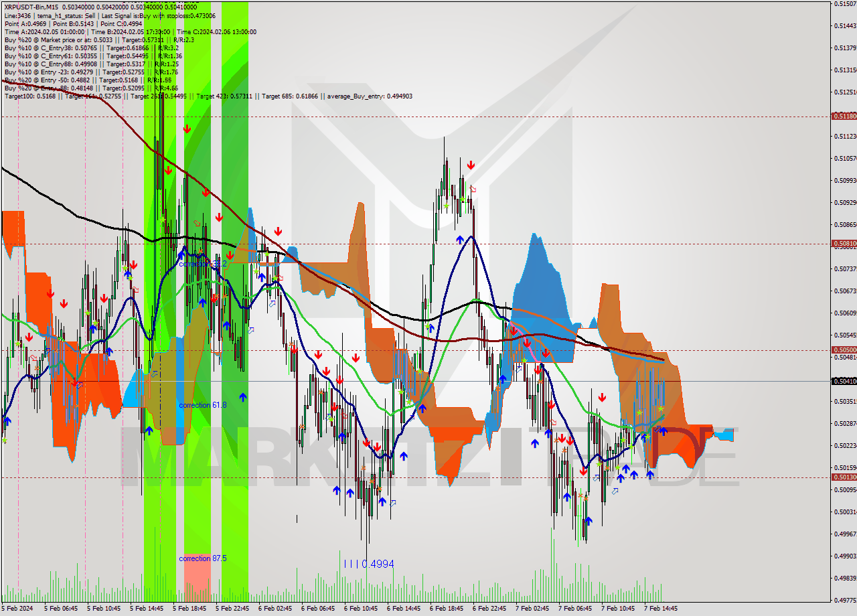Image resolution: width=857 pixels, height=616 pixels.
Task: Click the '6 Feb 10:45' time axis label
Action: click(361, 609)
